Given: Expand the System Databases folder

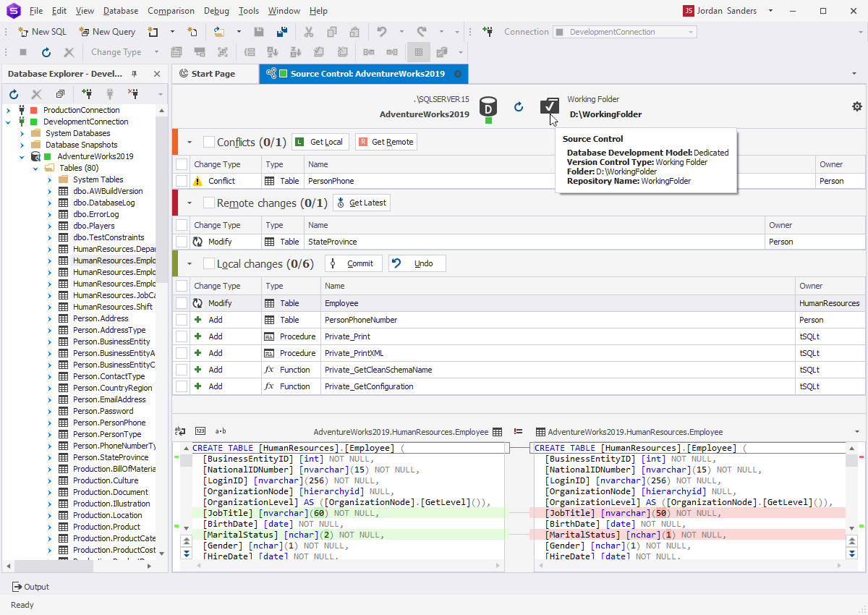Looking at the screenshot, I should [x=22, y=133].
